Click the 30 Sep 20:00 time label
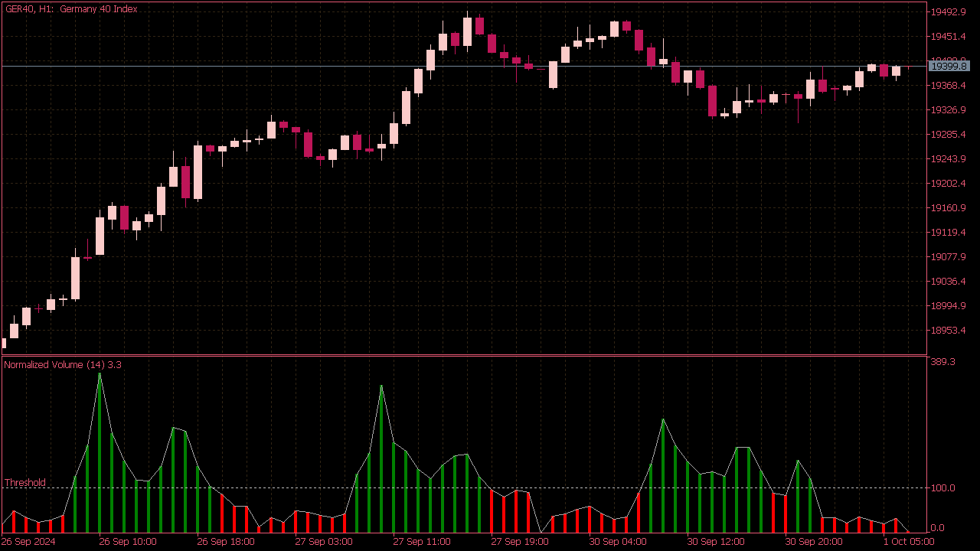 tap(814, 542)
